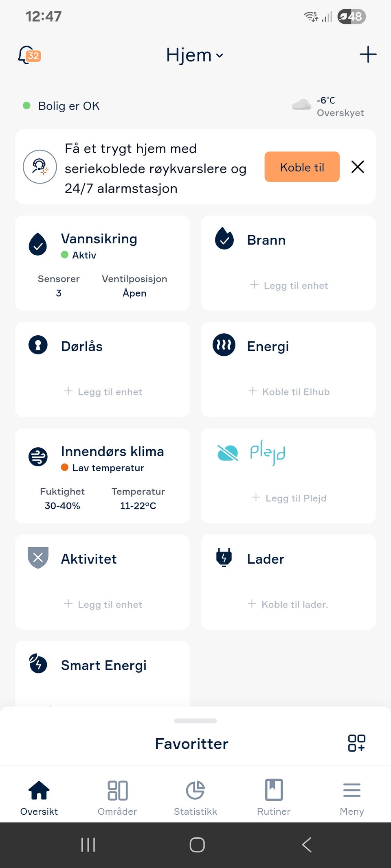Open edit favorites grid icon
The width and height of the screenshot is (391, 868).
(356, 743)
